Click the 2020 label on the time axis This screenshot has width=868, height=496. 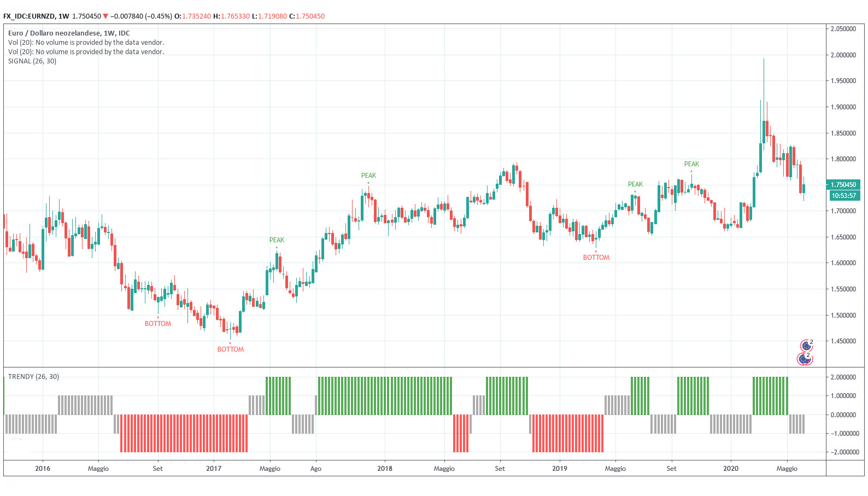[x=731, y=469]
